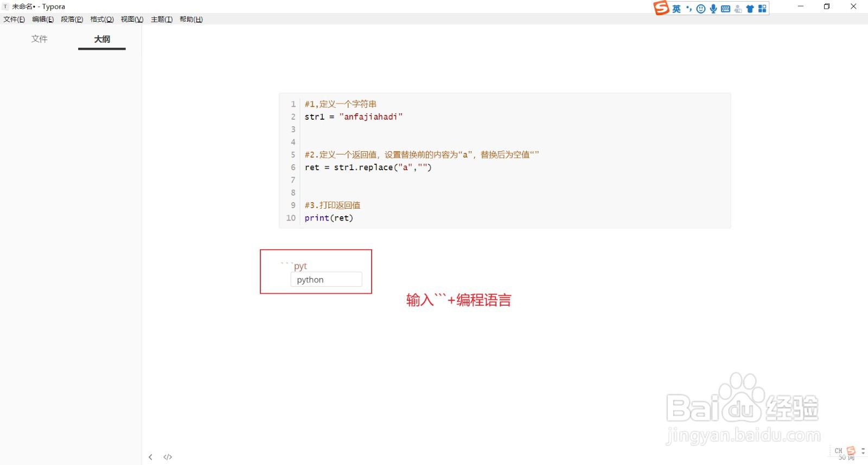Toggle source code mode icon
This screenshot has width=868, height=465.
[168, 457]
